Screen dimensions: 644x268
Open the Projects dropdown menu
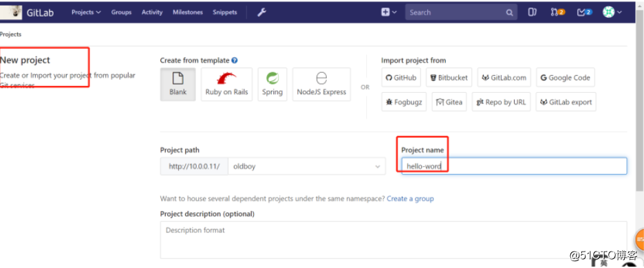tap(86, 12)
